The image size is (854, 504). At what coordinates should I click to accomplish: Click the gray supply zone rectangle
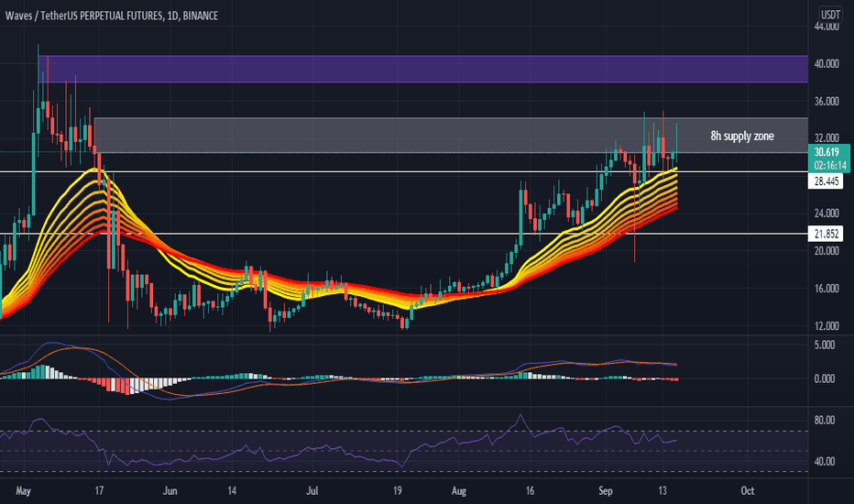(451, 135)
